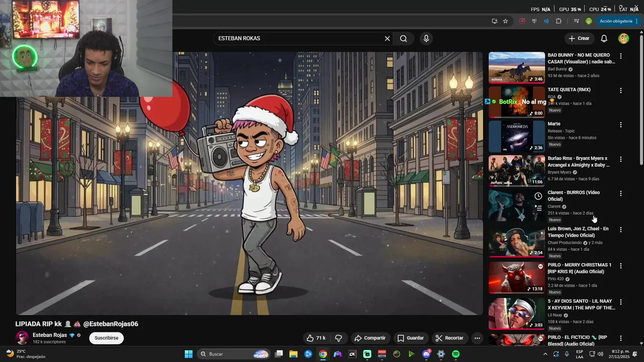Click the Chael Produciendo channel name
644x362 pixels.
click(565, 243)
